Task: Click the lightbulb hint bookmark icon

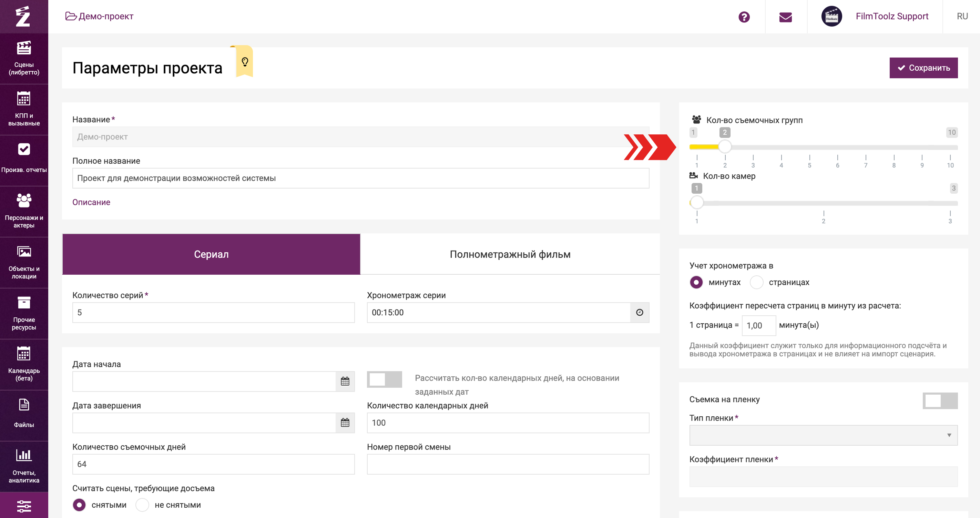Action: coord(245,62)
